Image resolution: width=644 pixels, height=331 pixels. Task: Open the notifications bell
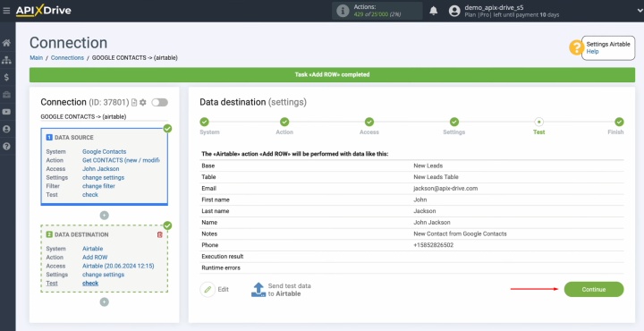(434, 11)
